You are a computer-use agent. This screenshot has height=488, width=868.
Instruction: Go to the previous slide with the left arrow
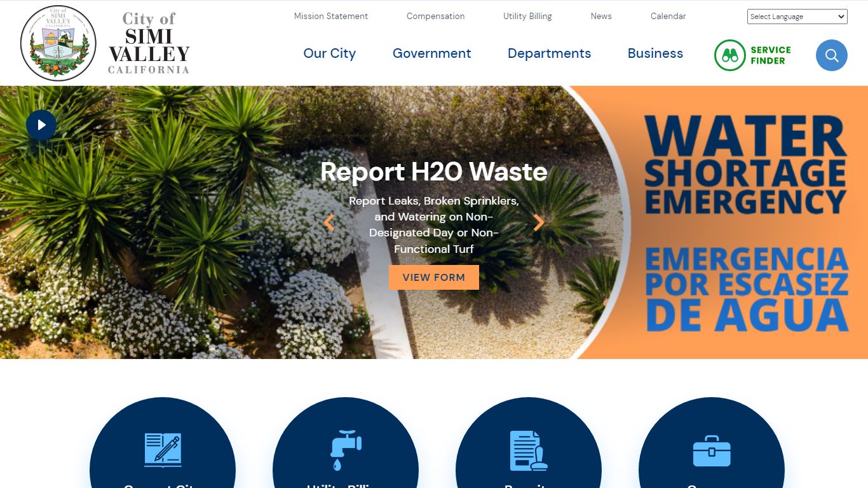pos(329,222)
